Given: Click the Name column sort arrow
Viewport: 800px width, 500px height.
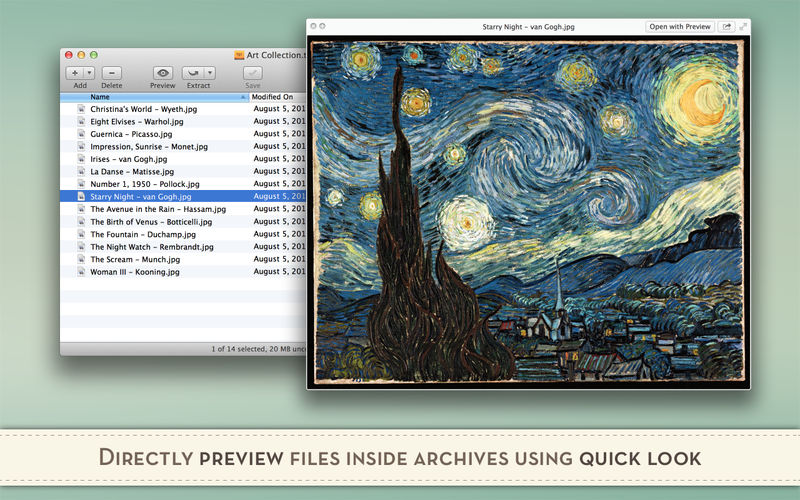Looking at the screenshot, I should [x=243, y=97].
